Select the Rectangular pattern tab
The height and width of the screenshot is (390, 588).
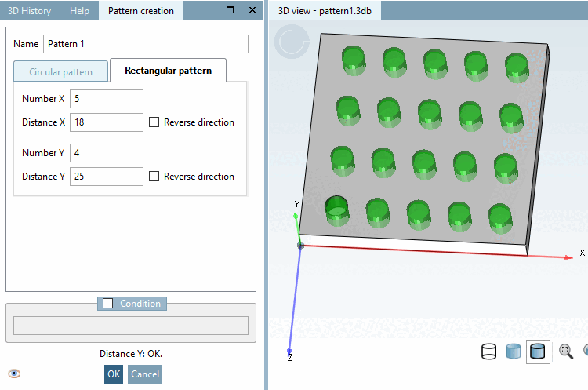point(168,71)
